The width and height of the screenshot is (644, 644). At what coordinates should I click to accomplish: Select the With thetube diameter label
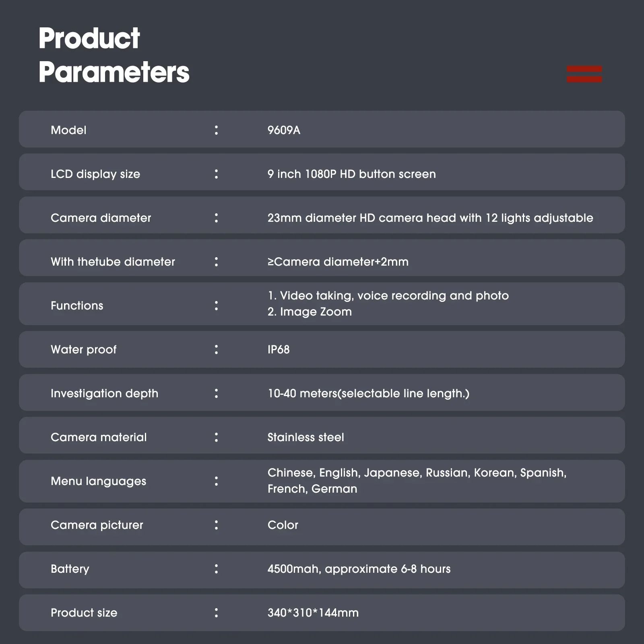(x=113, y=262)
